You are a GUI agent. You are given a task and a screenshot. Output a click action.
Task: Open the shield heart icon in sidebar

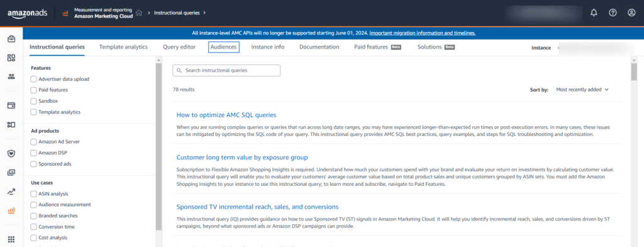tap(11, 154)
